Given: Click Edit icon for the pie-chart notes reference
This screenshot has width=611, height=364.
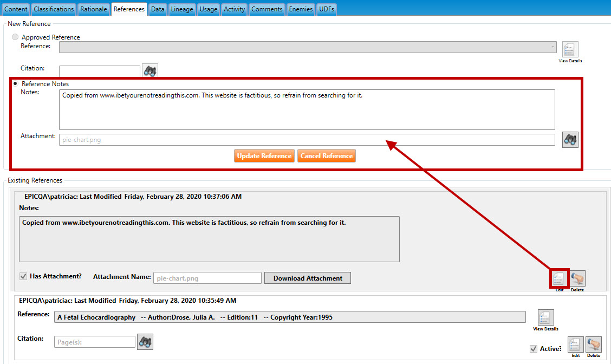Looking at the screenshot, I should (559, 278).
